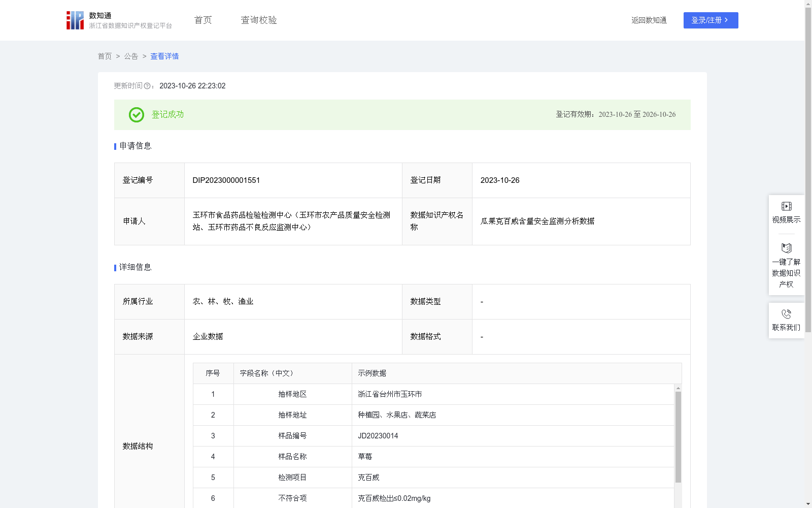Screen dimensions: 812x508
Task: Click 查看详情 in the breadcrumb
Action: 164,56
